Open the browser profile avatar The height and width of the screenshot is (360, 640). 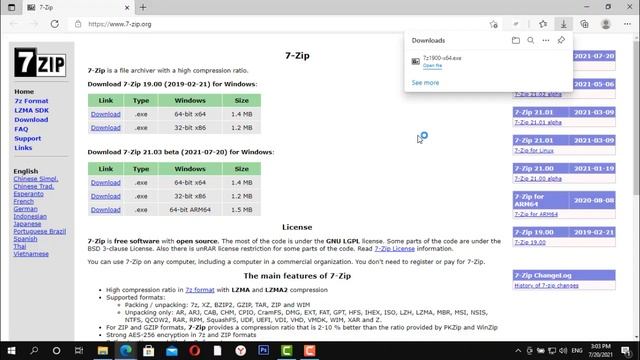(606, 24)
